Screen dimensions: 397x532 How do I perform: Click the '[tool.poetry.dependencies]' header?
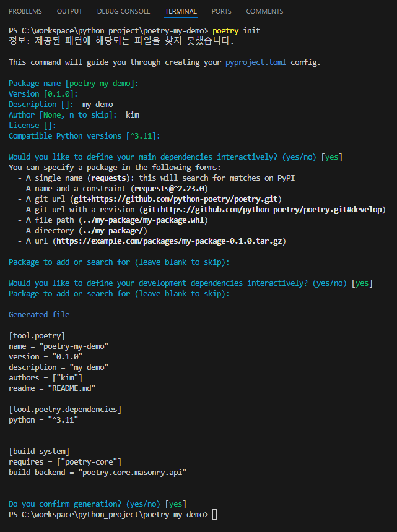pyautogui.click(x=65, y=410)
